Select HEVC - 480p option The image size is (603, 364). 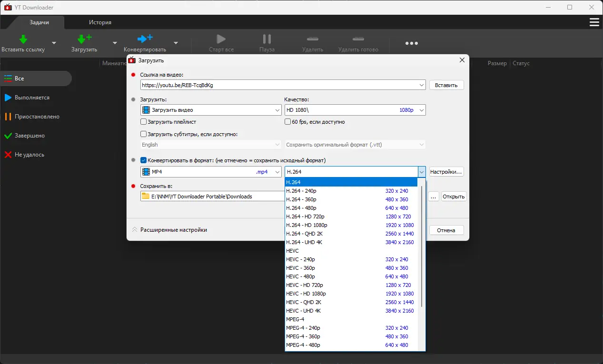coord(351,276)
